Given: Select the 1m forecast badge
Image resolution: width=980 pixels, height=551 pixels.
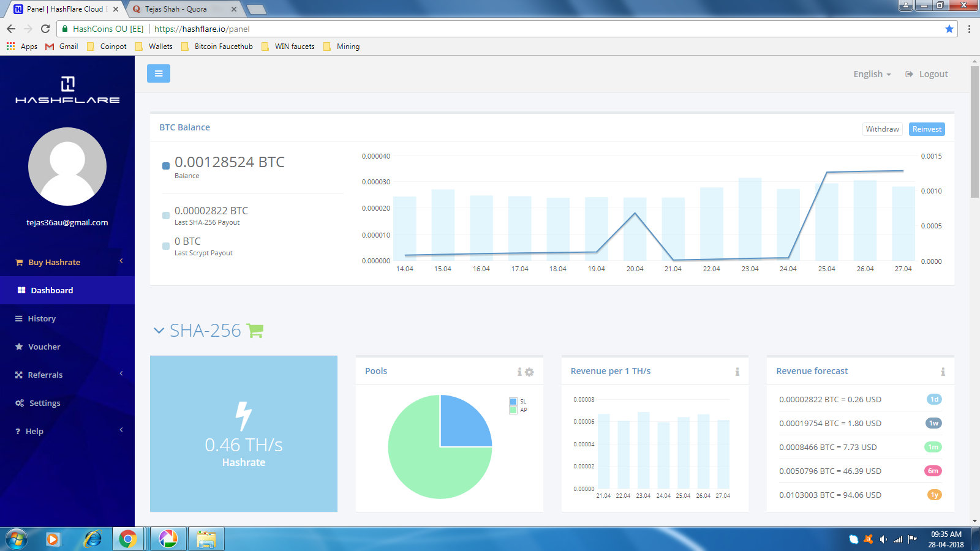Looking at the screenshot, I should pos(933,447).
